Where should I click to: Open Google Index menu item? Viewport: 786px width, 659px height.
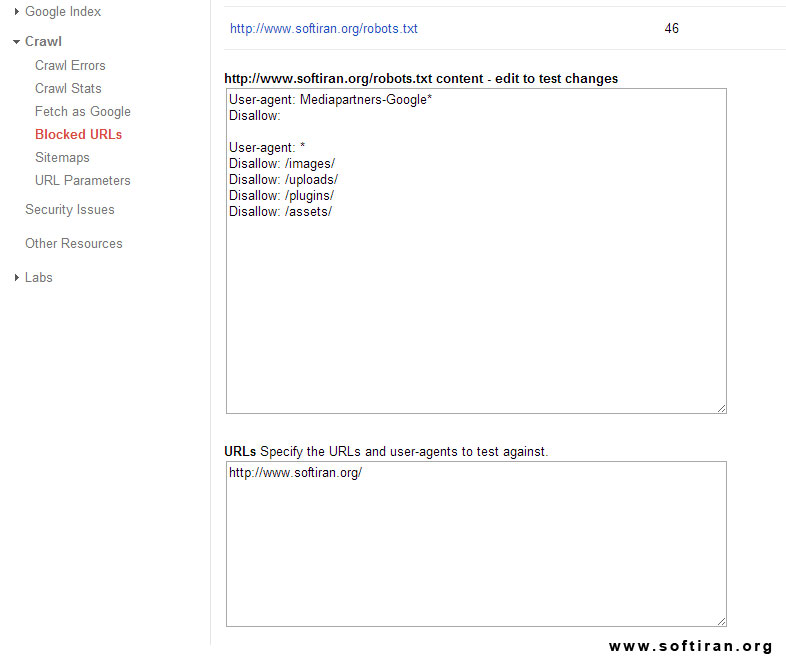point(63,12)
